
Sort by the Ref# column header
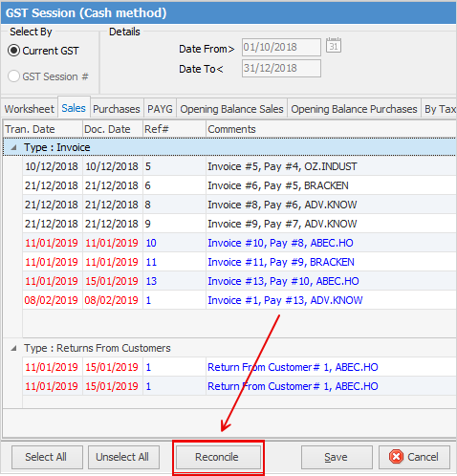(174, 129)
